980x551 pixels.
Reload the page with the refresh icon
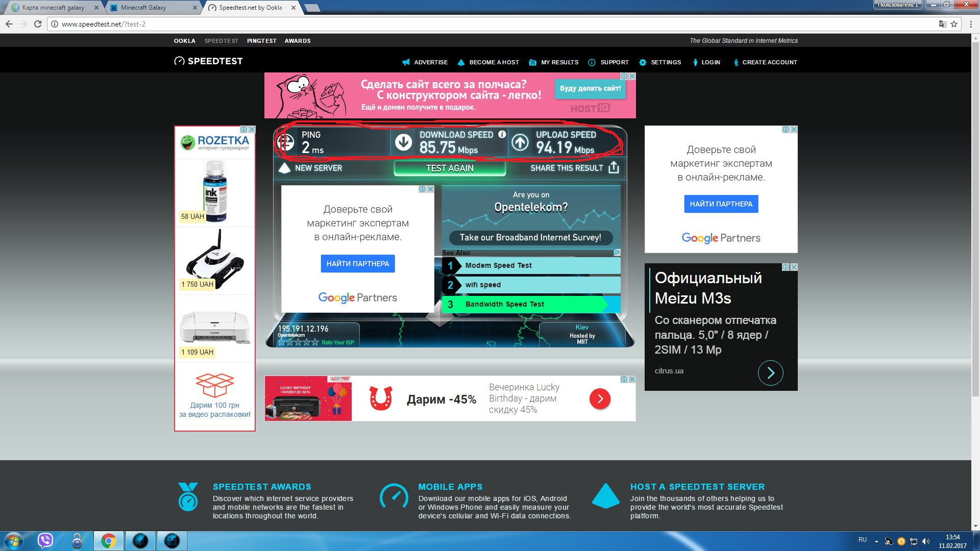(x=37, y=24)
